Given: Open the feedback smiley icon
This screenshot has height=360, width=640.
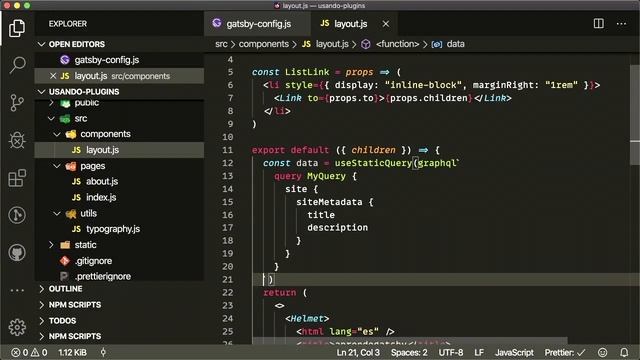Looking at the screenshot, I should point(602,352).
